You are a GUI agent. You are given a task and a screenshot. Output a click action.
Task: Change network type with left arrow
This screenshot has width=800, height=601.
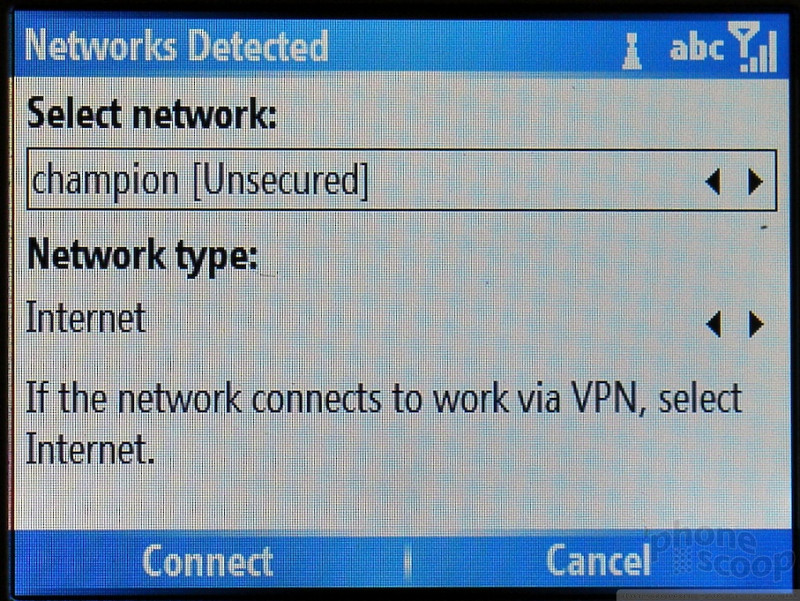pos(713,324)
